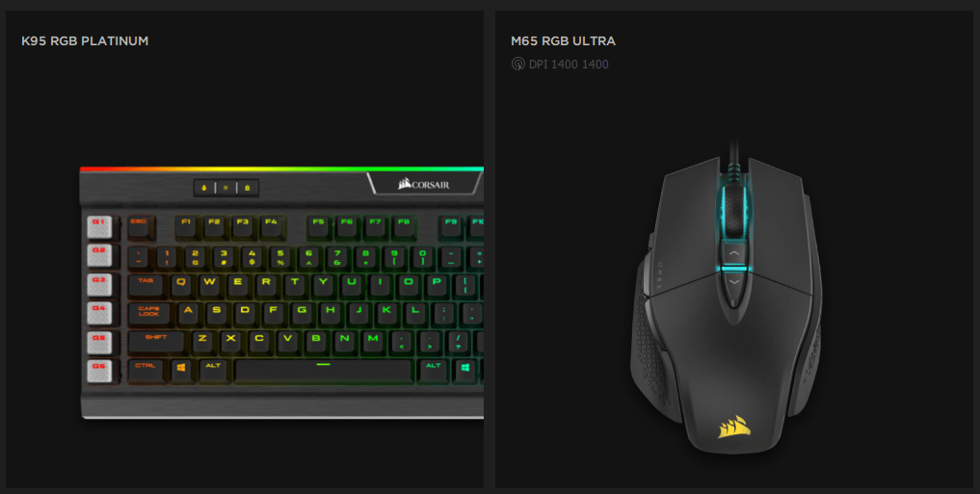
Task: Click the G6 macro key on keyboard
Action: pyautogui.click(x=98, y=372)
